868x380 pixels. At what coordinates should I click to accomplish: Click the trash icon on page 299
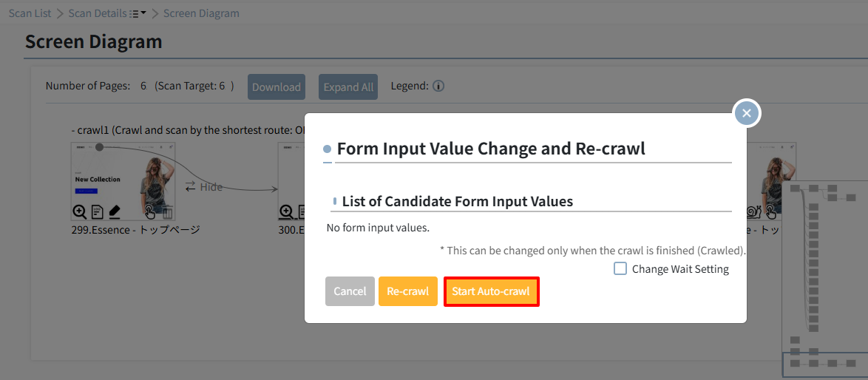pos(168,212)
